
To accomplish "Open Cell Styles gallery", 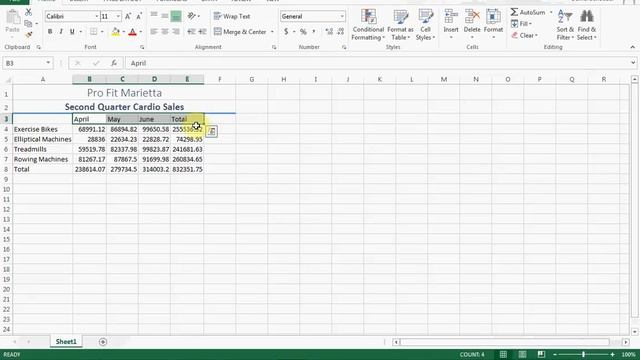I will coord(425,24).
